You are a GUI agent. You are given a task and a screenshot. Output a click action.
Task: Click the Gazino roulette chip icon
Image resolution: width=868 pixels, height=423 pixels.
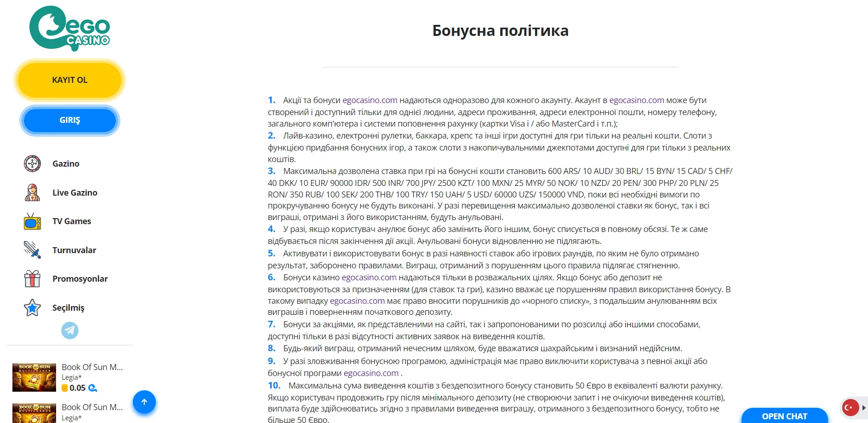(x=32, y=164)
